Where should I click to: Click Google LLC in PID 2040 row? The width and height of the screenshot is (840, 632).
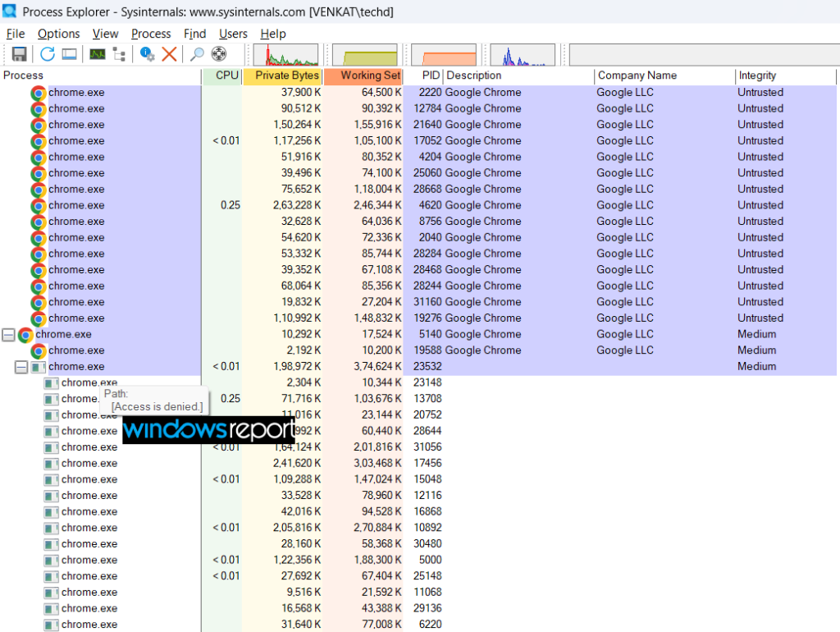(x=624, y=237)
